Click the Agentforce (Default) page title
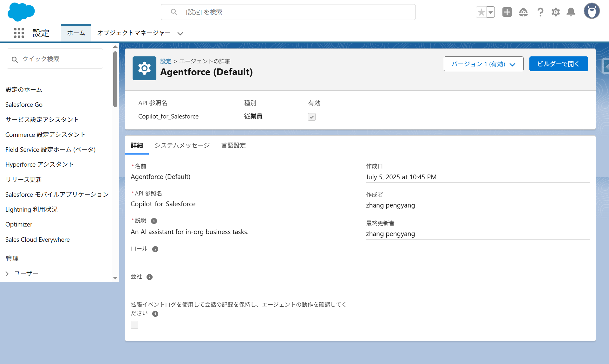This screenshot has height=364, width=609. [x=206, y=72]
